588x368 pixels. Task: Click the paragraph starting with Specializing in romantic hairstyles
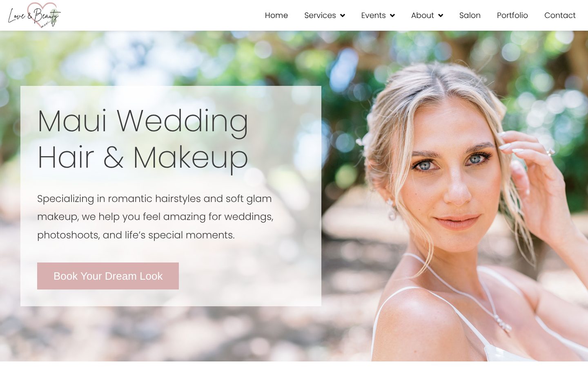(x=155, y=217)
